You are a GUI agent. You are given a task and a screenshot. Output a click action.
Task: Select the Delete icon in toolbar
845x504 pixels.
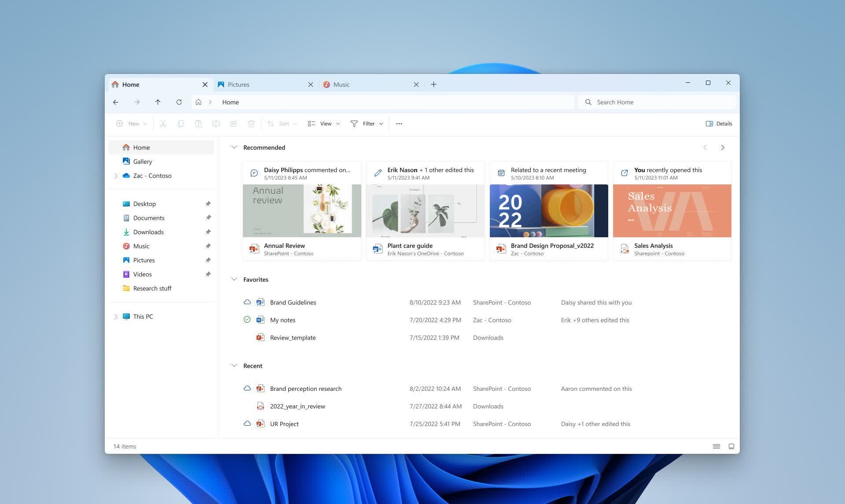(x=251, y=124)
